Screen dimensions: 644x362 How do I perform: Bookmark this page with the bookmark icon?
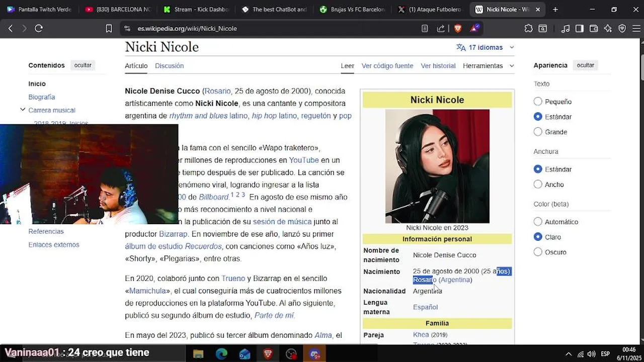tap(109, 29)
